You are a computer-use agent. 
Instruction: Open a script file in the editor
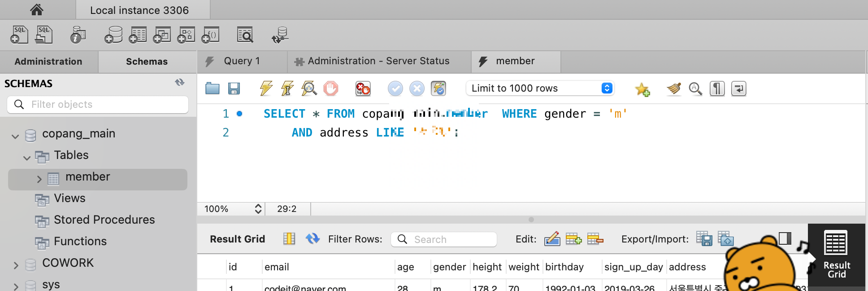point(213,88)
